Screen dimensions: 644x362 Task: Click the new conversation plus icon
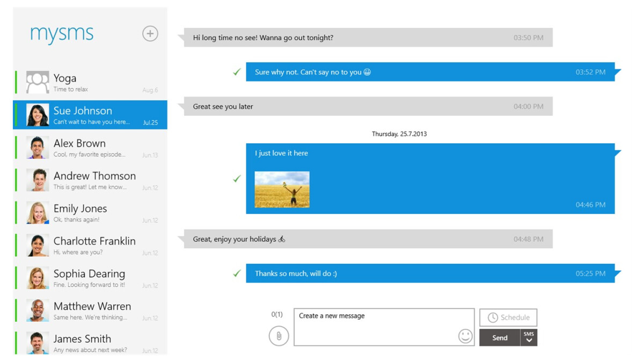coord(150,34)
